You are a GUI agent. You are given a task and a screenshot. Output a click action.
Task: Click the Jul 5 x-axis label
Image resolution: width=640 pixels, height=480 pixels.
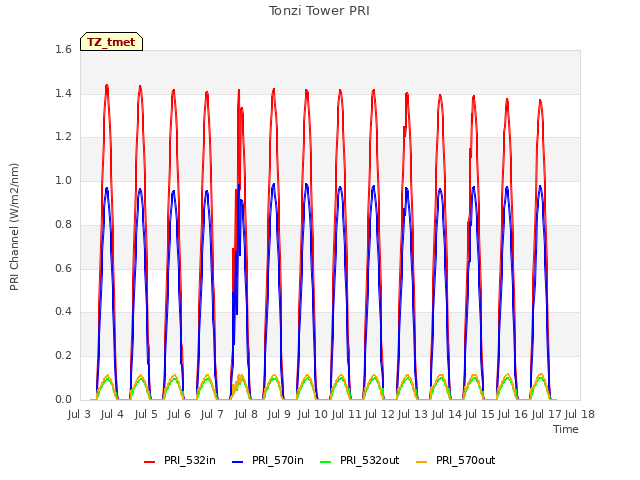(146, 414)
